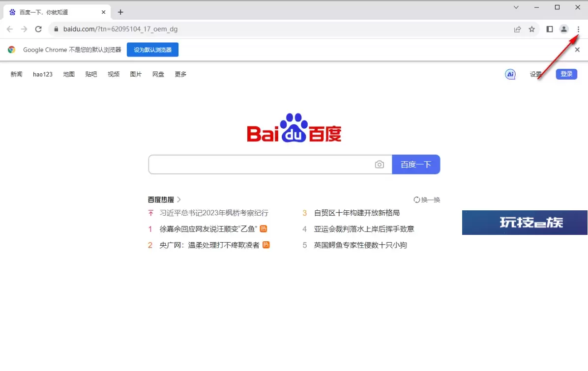Bookmark this page with the star icon
This screenshot has width=588, height=371.
[x=532, y=29]
